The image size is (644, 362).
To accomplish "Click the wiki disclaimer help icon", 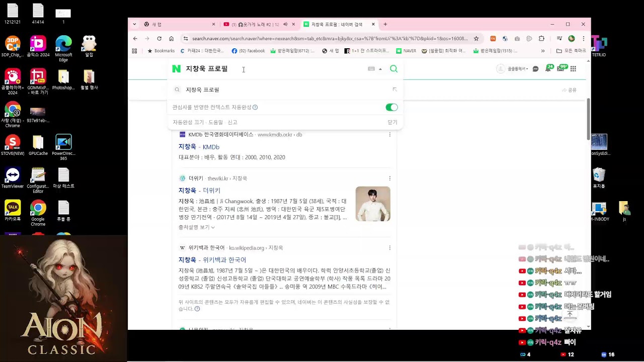I will point(197,309).
